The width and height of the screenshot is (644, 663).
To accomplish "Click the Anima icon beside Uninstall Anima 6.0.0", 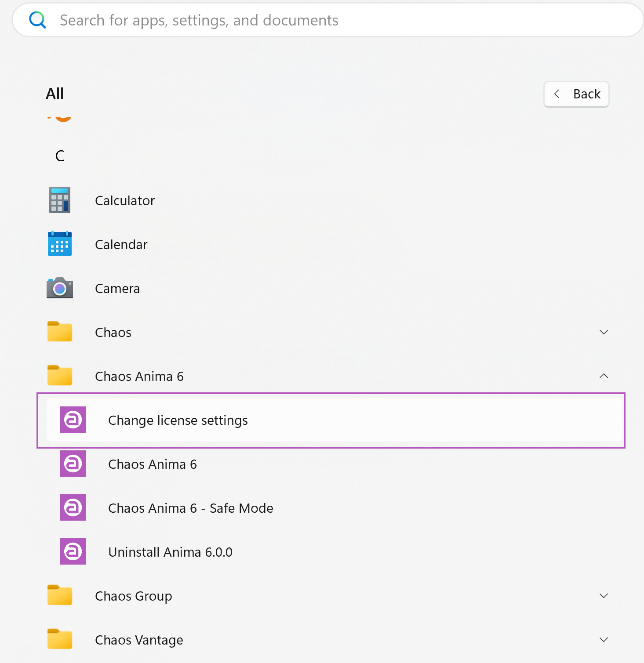I will coord(73,551).
